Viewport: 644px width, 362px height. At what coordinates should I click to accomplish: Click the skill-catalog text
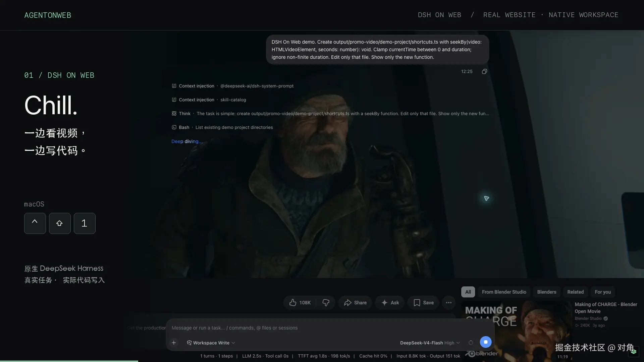233,100
